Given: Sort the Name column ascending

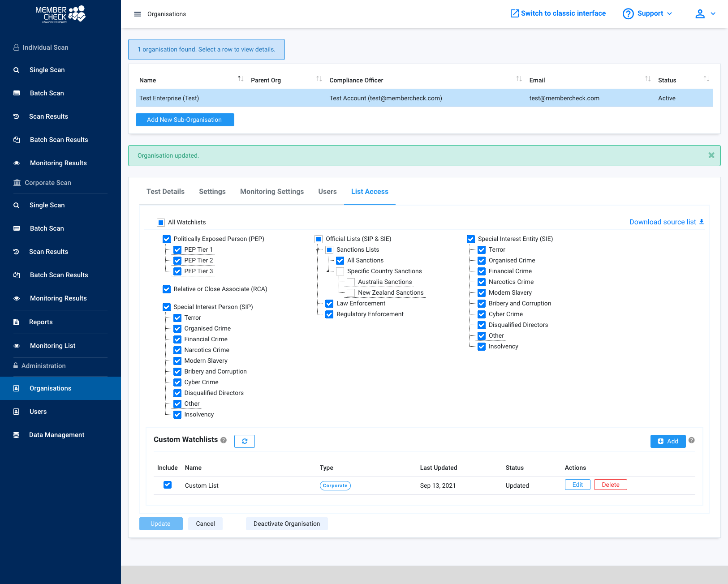Looking at the screenshot, I should click(240, 78).
